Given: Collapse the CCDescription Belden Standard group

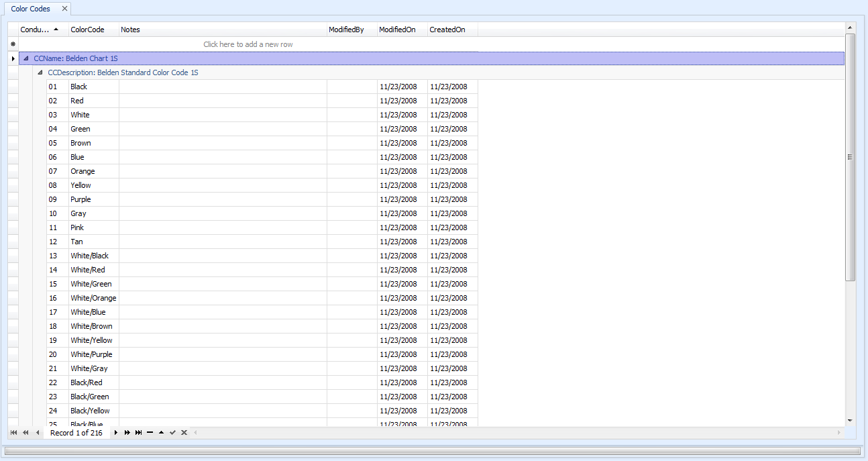Looking at the screenshot, I should pos(40,72).
